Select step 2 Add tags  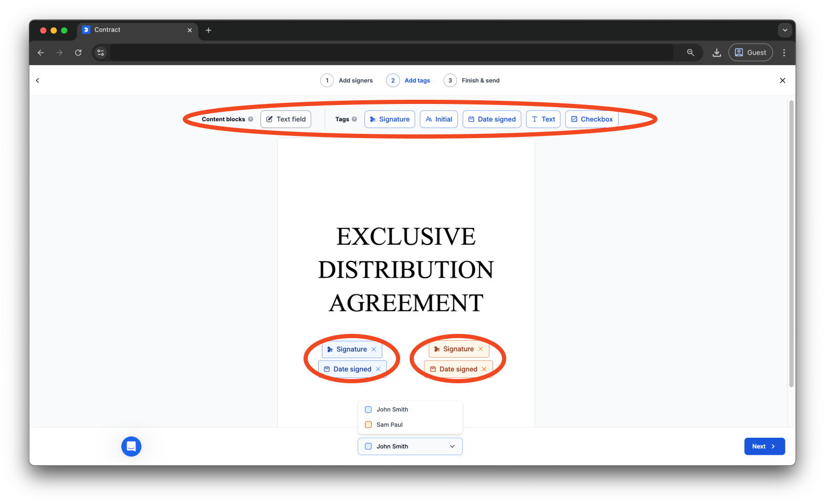click(x=408, y=80)
